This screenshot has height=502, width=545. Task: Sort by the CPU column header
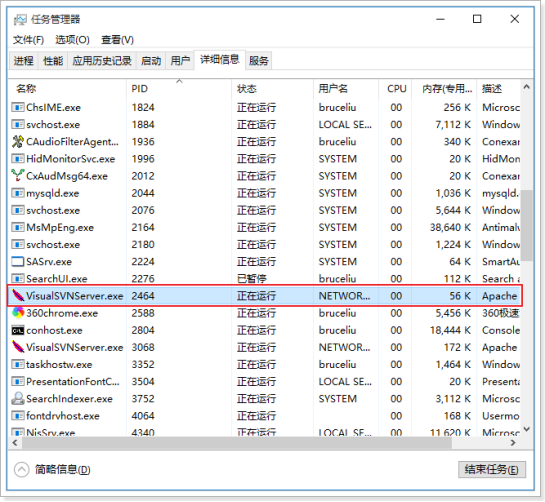[395, 89]
